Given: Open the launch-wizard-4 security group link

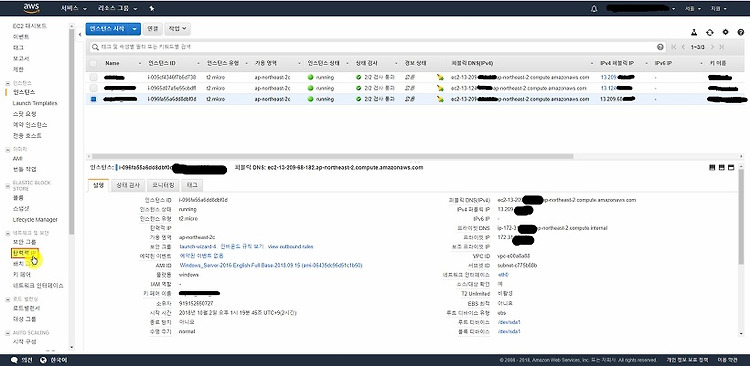Looking at the screenshot, I should 198,246.
